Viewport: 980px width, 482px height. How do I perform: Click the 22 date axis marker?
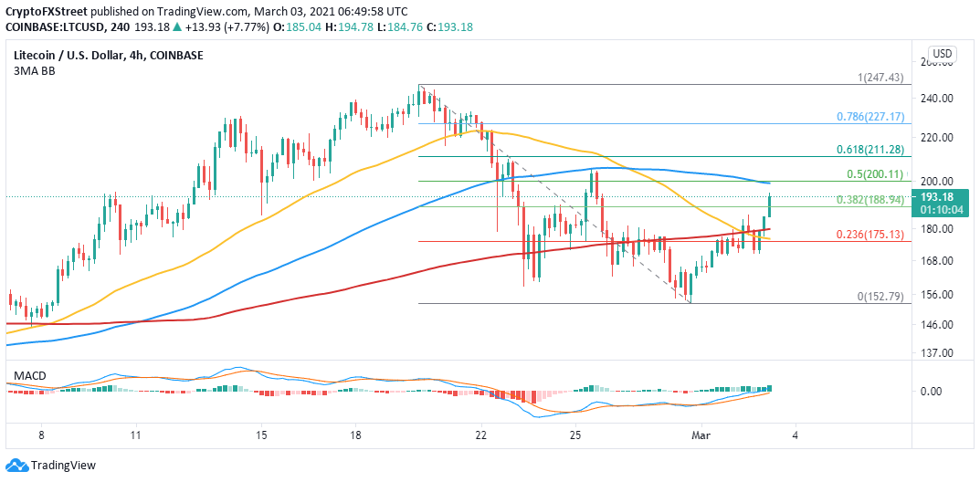click(481, 434)
